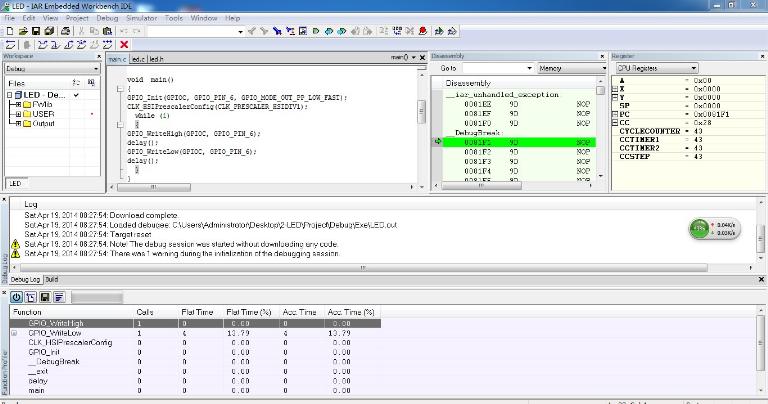
Task: Switch to the Build log tab
Action: point(52,279)
